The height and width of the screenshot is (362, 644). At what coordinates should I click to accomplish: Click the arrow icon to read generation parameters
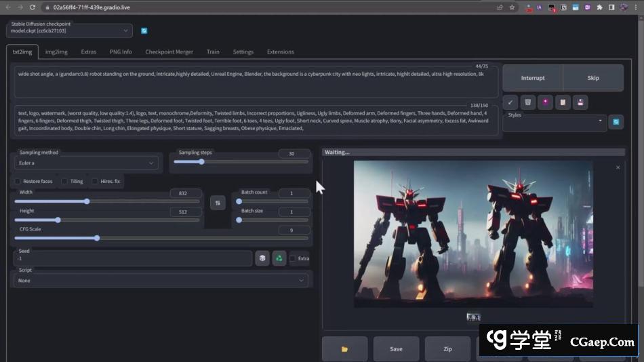pyautogui.click(x=510, y=102)
